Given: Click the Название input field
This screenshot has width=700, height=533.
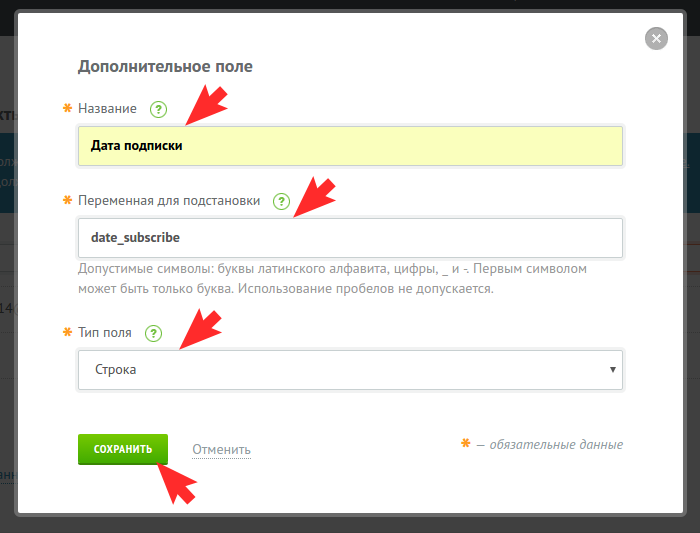Looking at the screenshot, I should [x=350, y=146].
